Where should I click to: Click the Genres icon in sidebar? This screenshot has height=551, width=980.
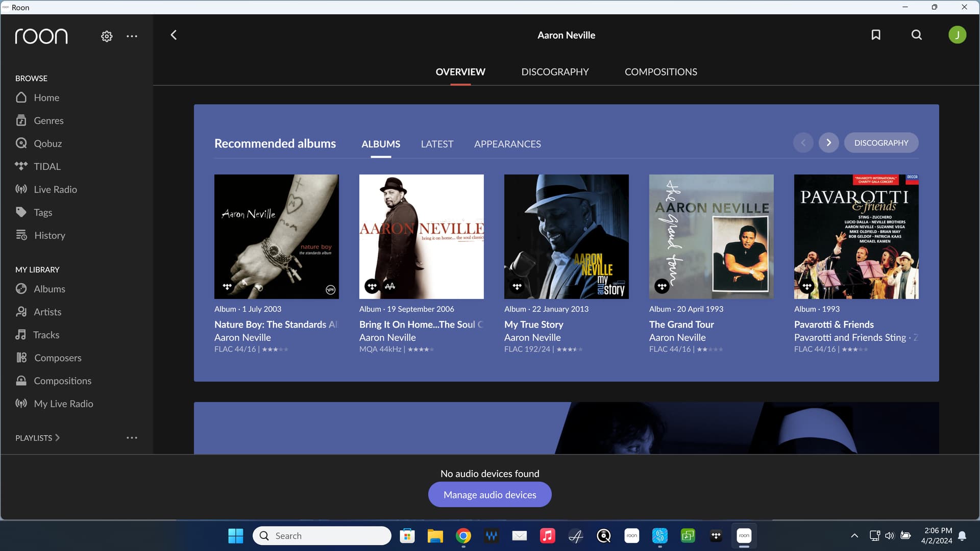click(x=21, y=120)
